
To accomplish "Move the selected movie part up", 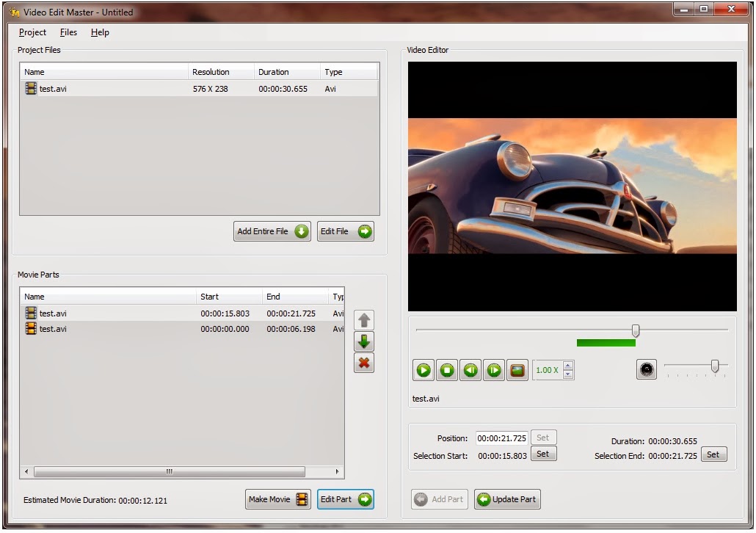I will tap(364, 319).
